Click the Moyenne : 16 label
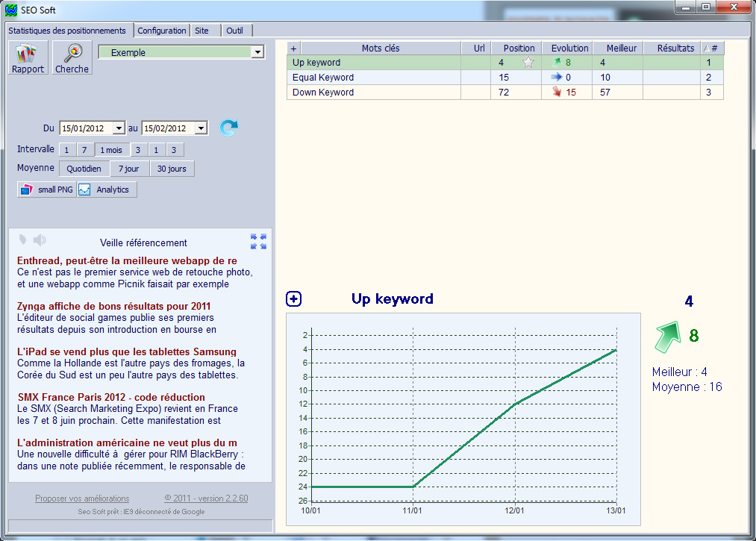The width and height of the screenshot is (756, 541). (x=687, y=387)
